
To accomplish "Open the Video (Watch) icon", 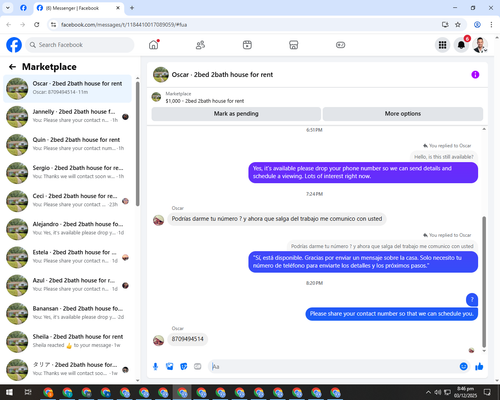I will 247,45.
